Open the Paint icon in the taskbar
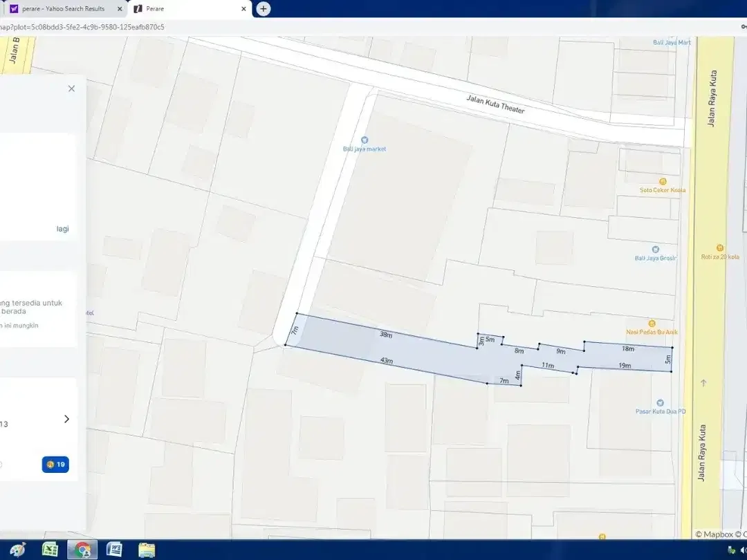The height and width of the screenshot is (560, 747). [x=17, y=550]
